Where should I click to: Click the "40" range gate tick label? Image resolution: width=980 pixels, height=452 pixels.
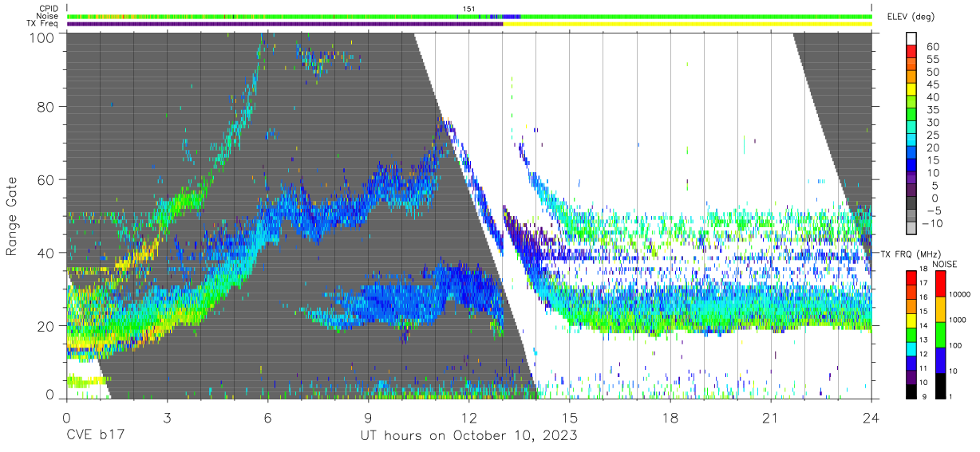(47, 254)
